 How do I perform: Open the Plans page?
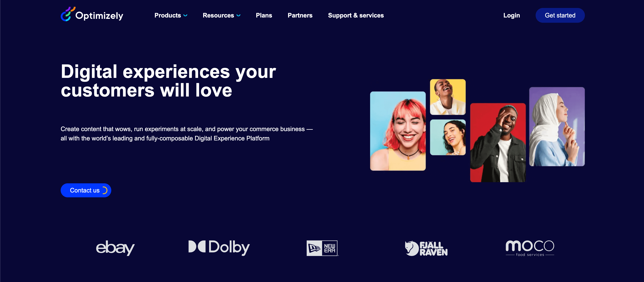click(264, 16)
